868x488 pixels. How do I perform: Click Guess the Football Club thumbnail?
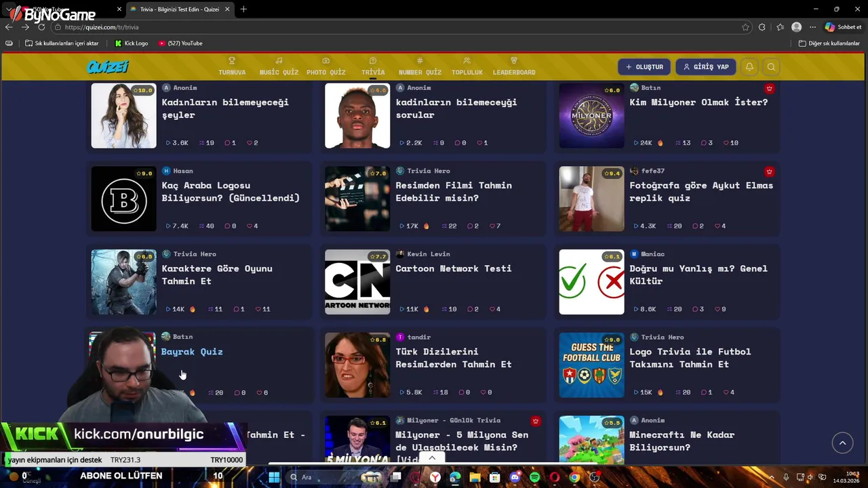(591, 365)
